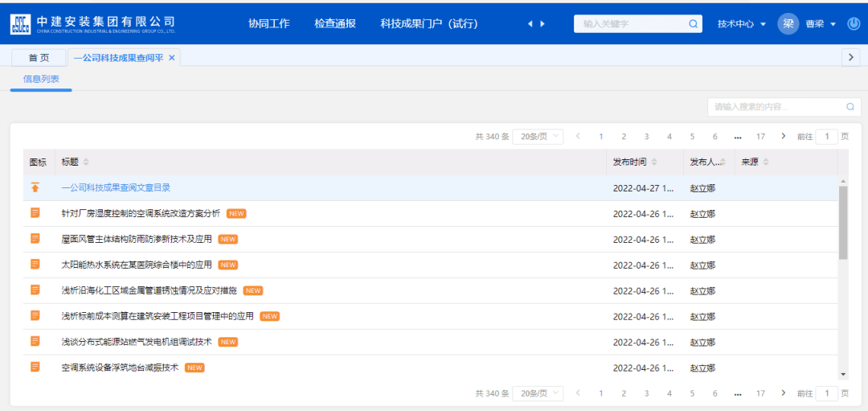The image size is (868, 411).
Task: Open the 技术中心 department dropdown
Action: click(741, 24)
